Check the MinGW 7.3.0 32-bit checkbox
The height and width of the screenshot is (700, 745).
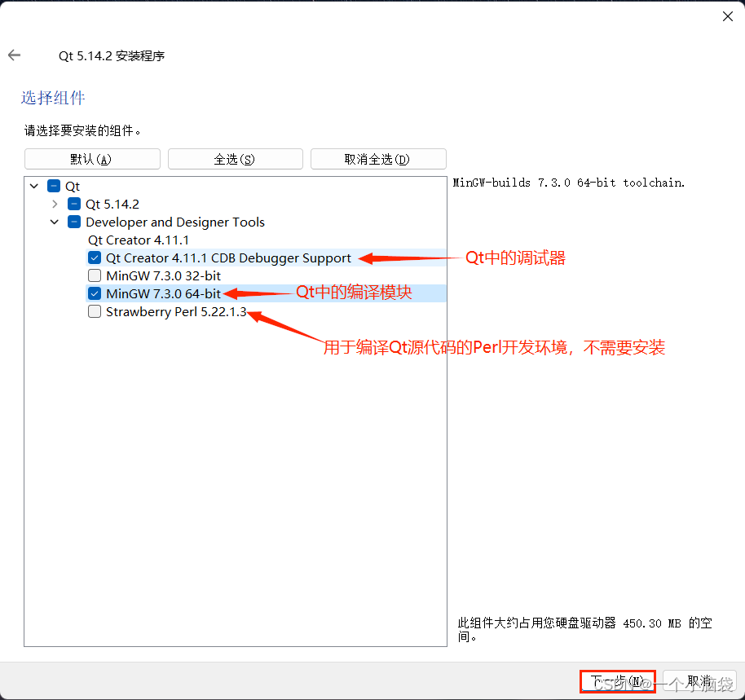95,276
